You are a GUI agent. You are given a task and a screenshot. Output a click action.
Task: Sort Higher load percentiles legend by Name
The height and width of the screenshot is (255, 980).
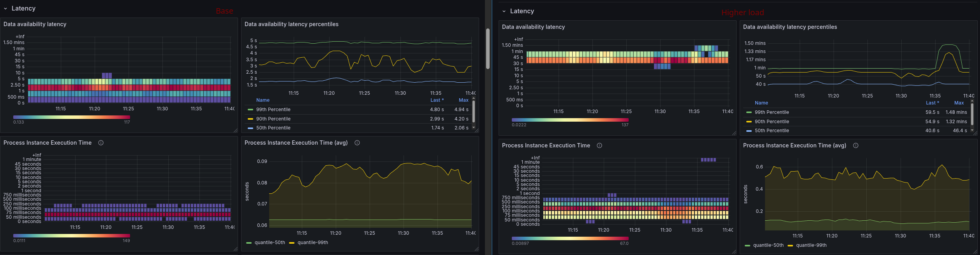761,103
